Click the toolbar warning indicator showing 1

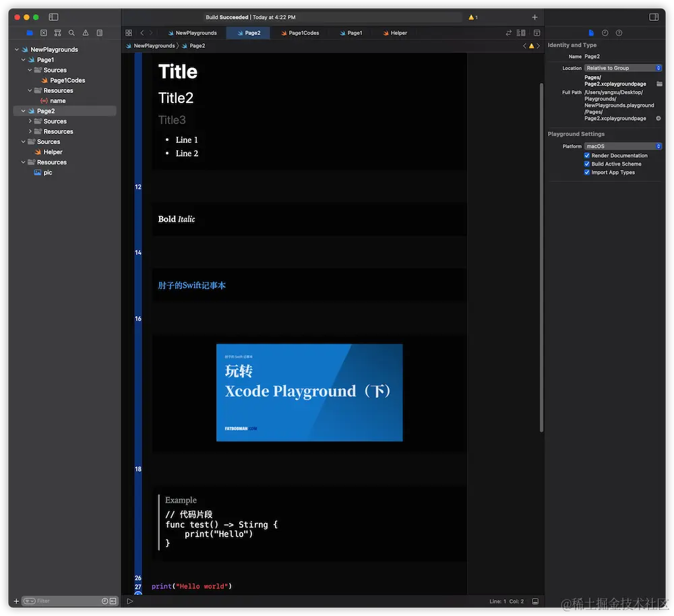point(473,18)
